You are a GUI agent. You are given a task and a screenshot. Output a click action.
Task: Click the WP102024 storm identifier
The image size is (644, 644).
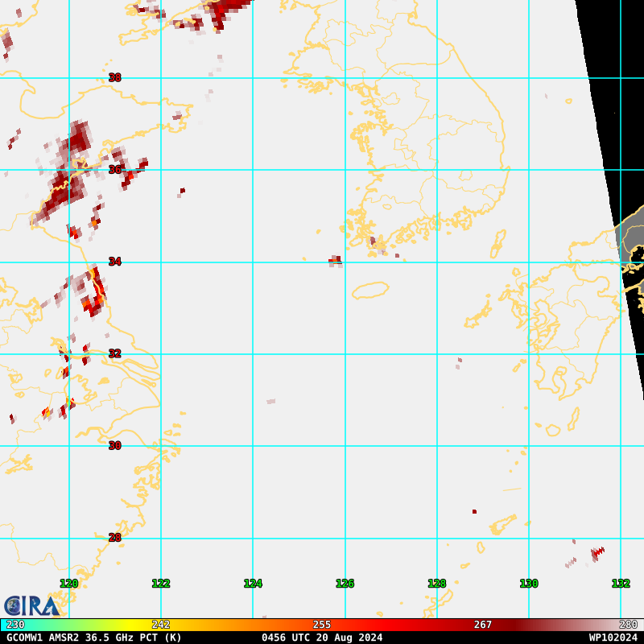(613, 638)
